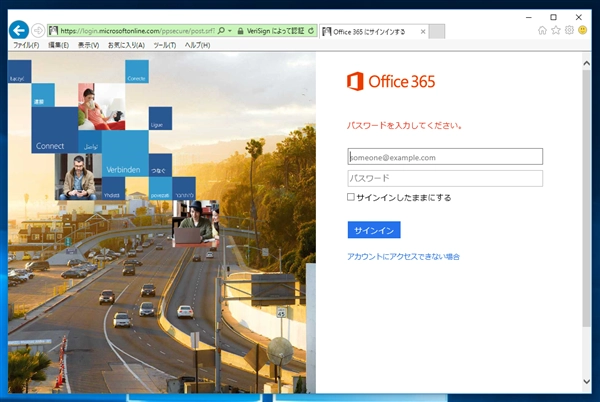Open the Tools gear icon

click(x=569, y=30)
